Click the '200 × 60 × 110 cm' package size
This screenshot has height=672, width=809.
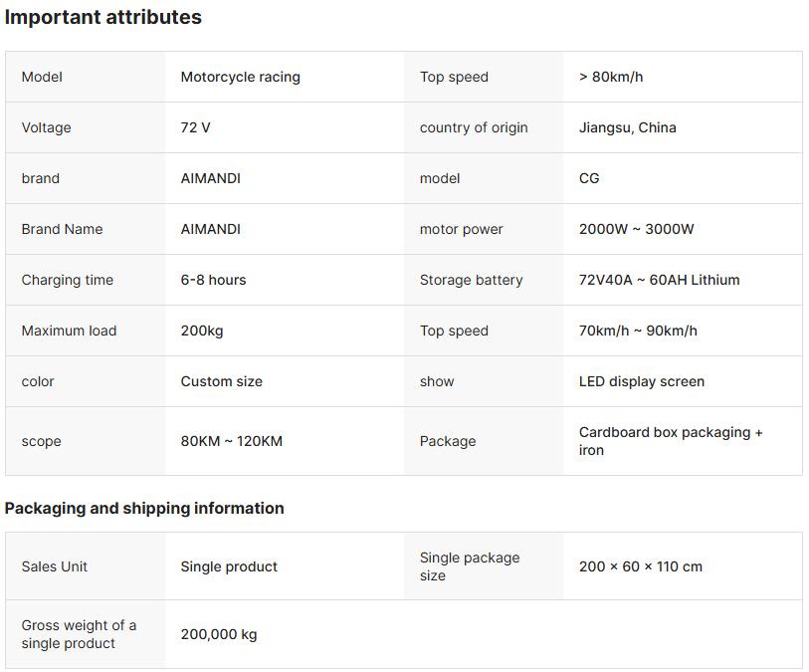click(640, 566)
